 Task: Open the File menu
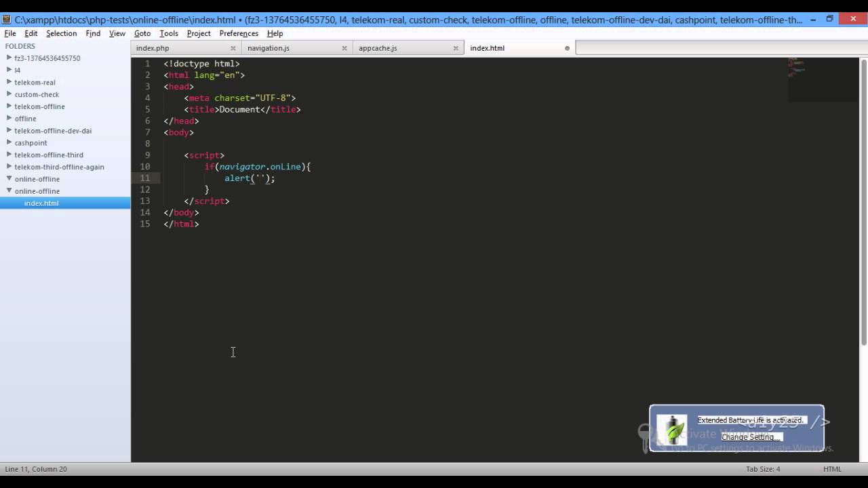click(10, 33)
